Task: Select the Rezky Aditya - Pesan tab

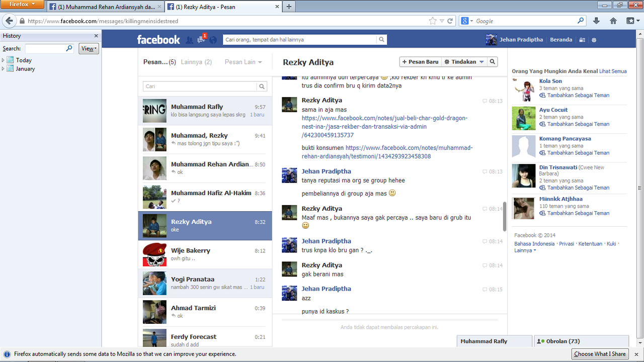Action: [222, 7]
